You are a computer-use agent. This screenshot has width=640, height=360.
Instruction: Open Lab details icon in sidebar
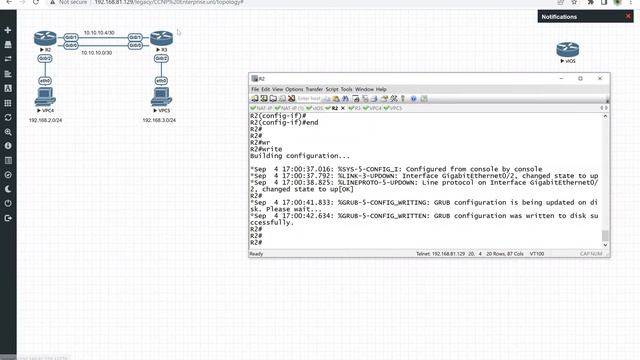point(8,160)
